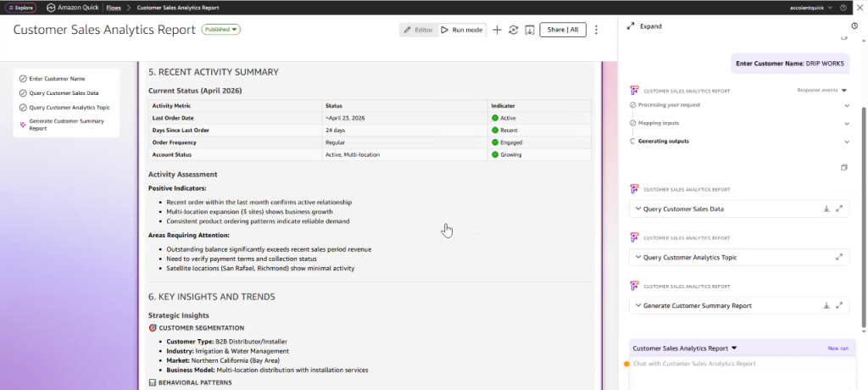Expand Query Customer Sales Data to fullscreen
Screen dimensions: 868x390
[839, 209]
